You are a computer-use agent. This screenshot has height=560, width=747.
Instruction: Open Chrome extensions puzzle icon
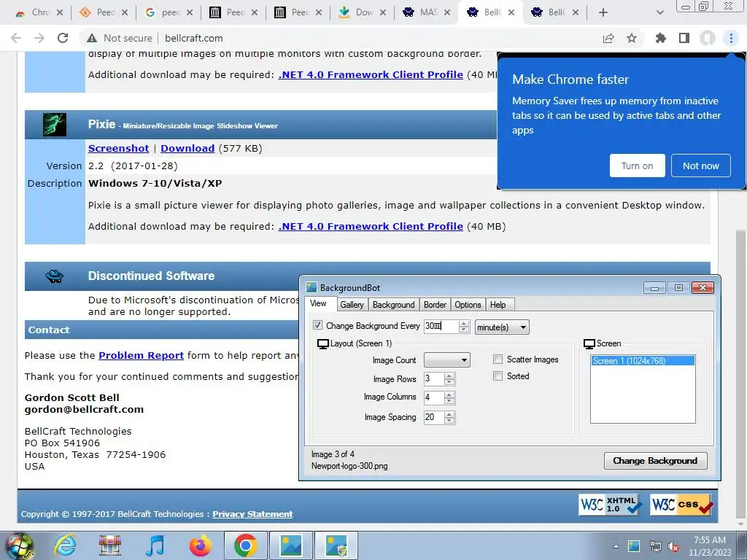660,38
